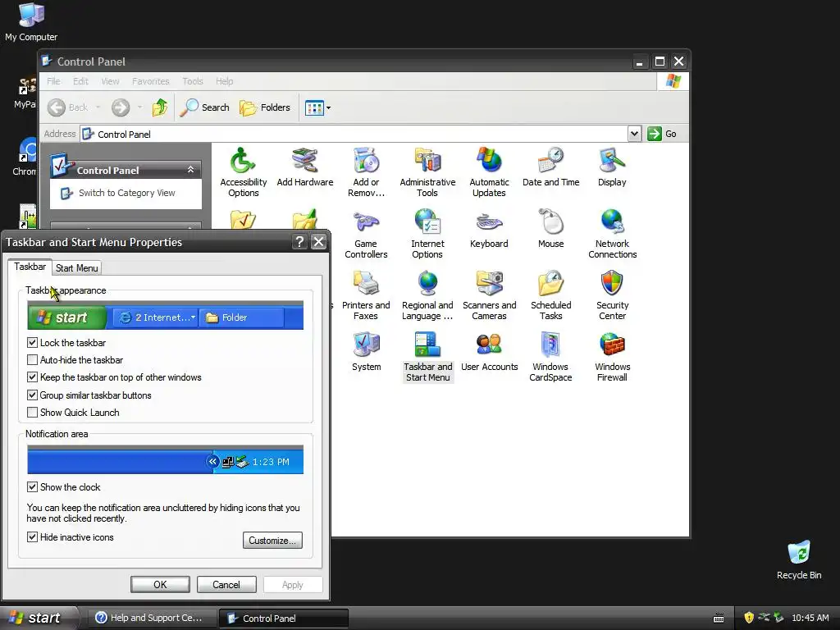Open the Keyboard settings icon
The height and width of the screenshot is (630, 840).
coord(489,230)
